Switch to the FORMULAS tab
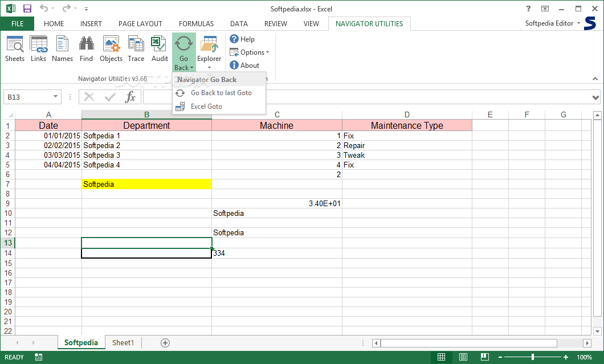 (x=196, y=23)
